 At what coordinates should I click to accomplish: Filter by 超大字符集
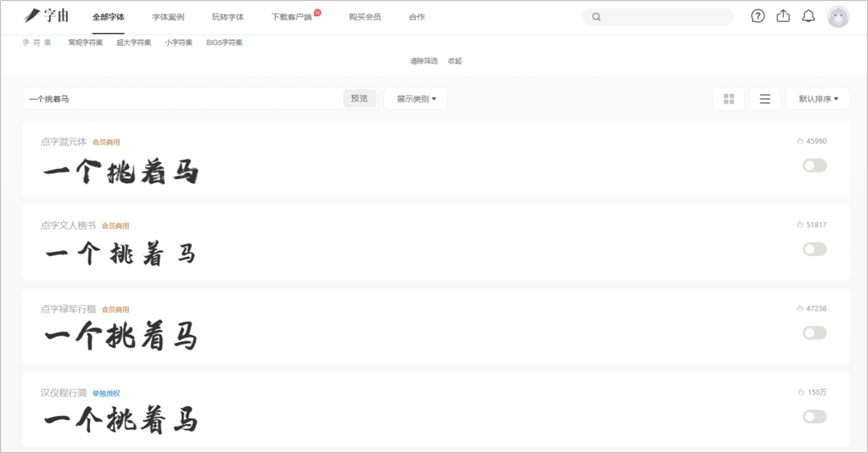click(133, 43)
